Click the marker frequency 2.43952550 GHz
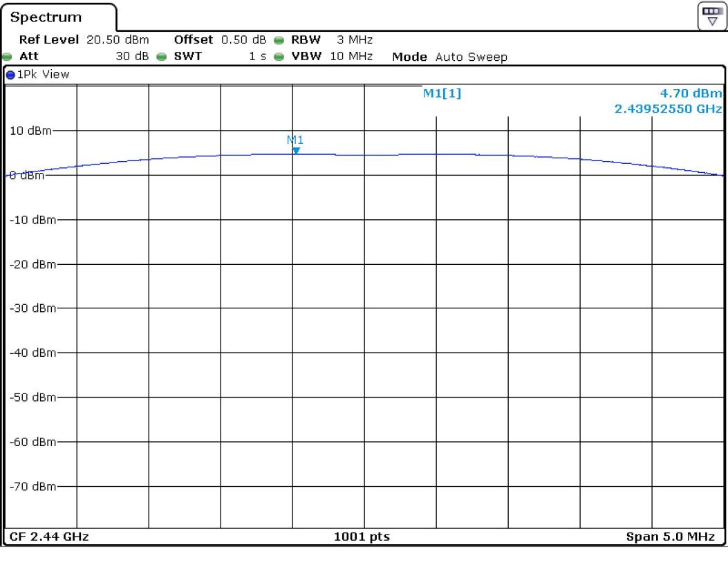This screenshot has width=728, height=567. 668,109
